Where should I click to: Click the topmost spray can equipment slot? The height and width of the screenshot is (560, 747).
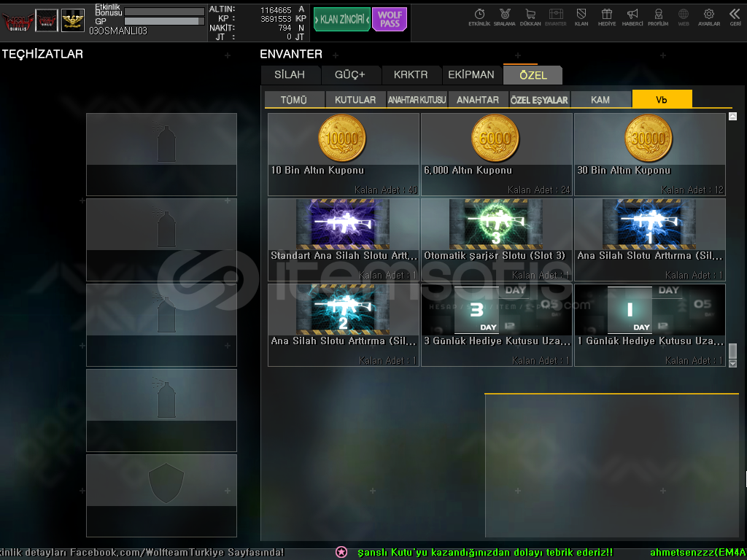(161, 155)
